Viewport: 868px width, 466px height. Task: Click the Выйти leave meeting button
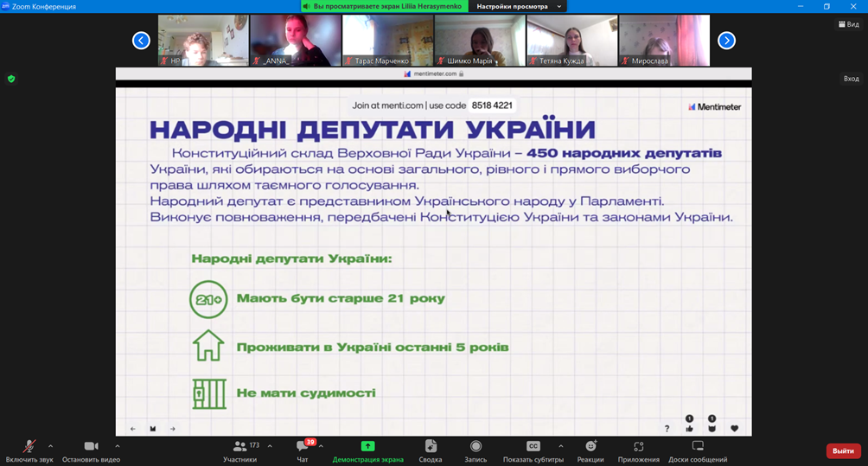pyautogui.click(x=843, y=450)
